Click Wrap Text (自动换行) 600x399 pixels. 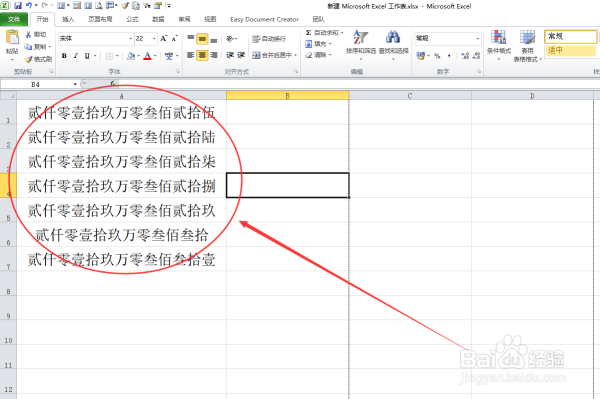[269, 39]
